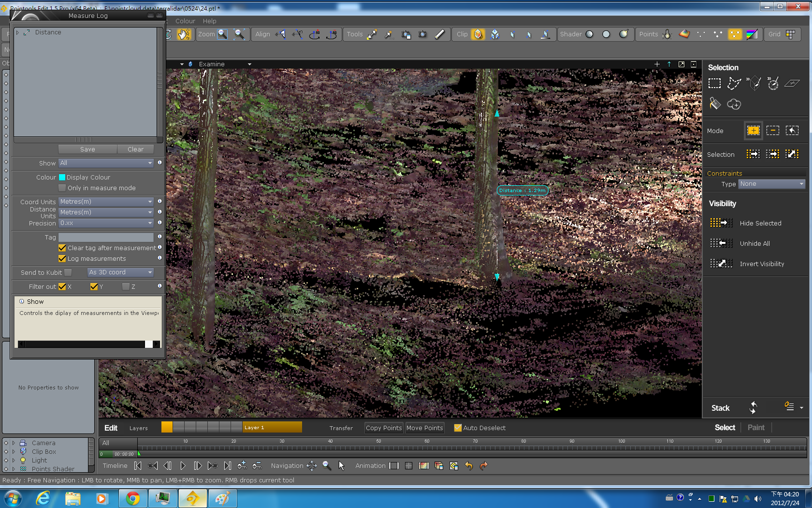Image resolution: width=812 pixels, height=508 pixels.
Task: Open the Show dropdown set to All
Action: pos(106,163)
